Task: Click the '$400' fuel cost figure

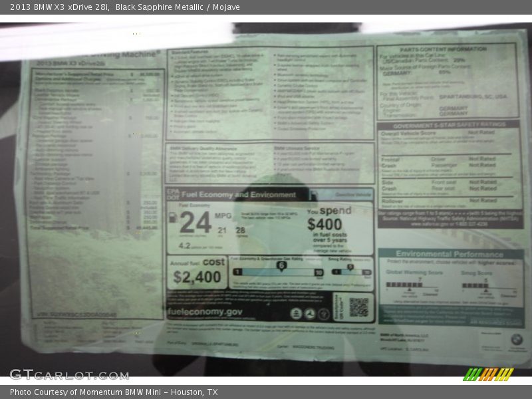Action: (x=325, y=224)
